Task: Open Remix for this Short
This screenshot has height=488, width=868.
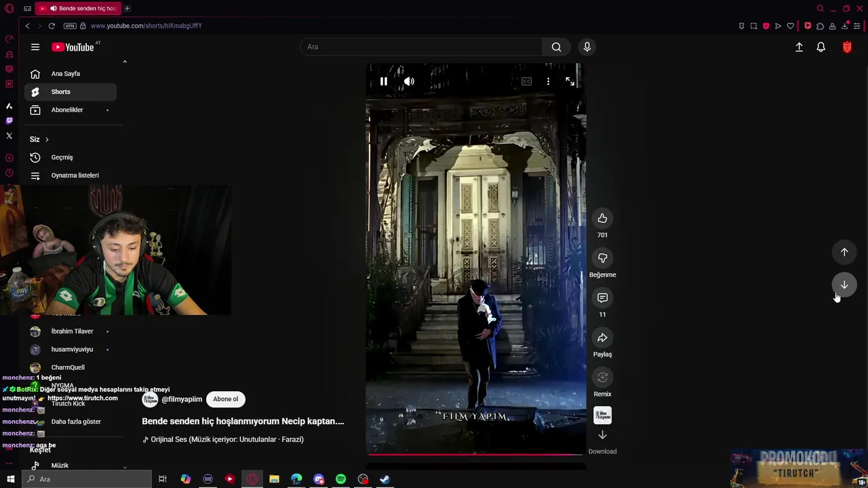Action: (602, 378)
